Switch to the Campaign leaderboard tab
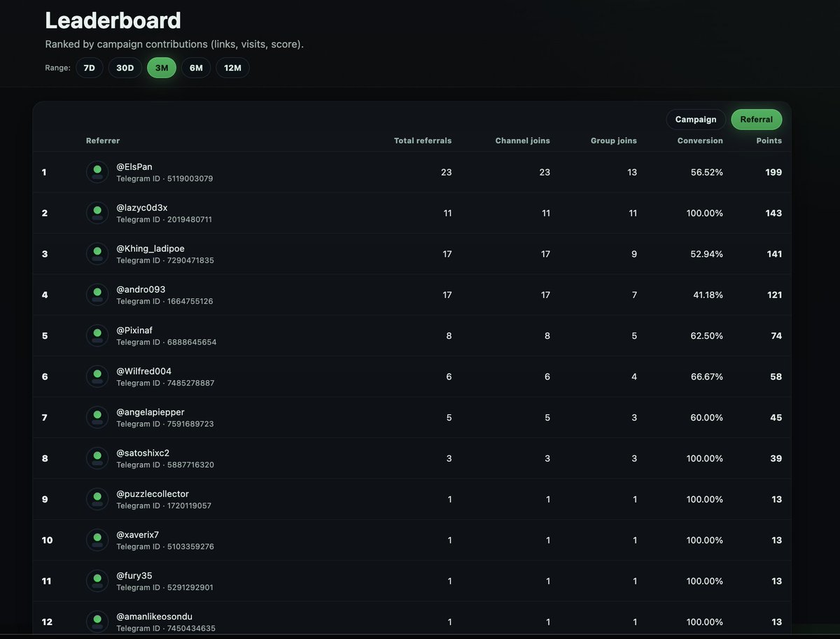 [696, 120]
